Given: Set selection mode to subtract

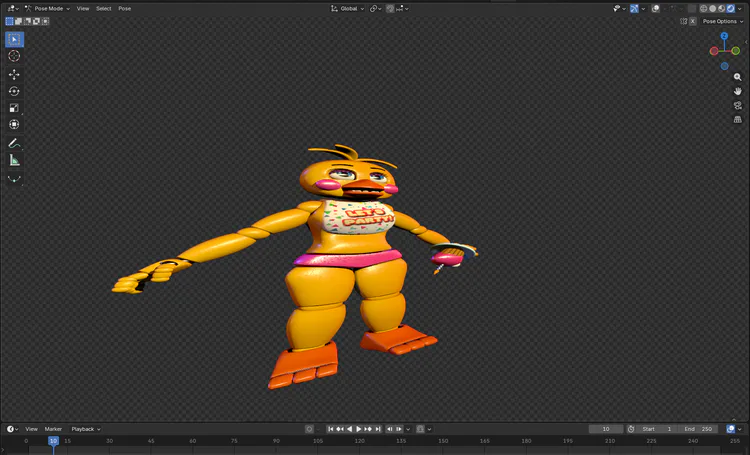Looking at the screenshot, I should tap(27, 21).
